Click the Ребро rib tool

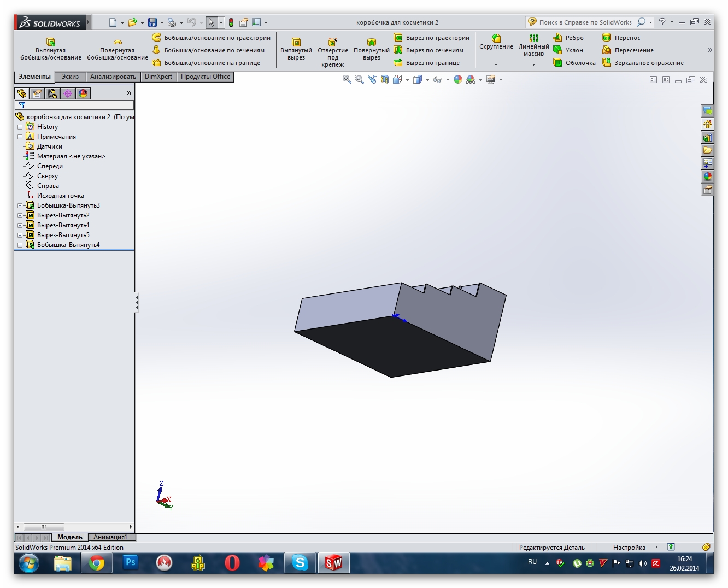click(x=568, y=38)
